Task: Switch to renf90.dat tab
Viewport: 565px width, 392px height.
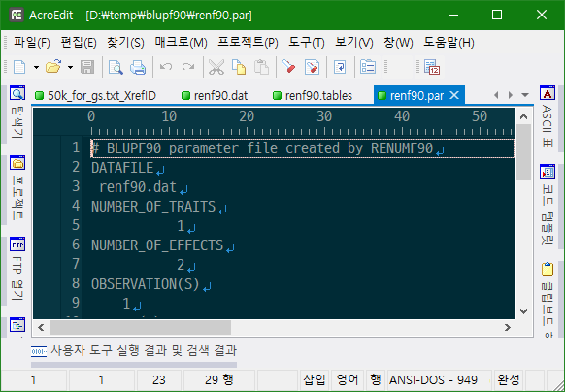Action: pyautogui.click(x=215, y=96)
